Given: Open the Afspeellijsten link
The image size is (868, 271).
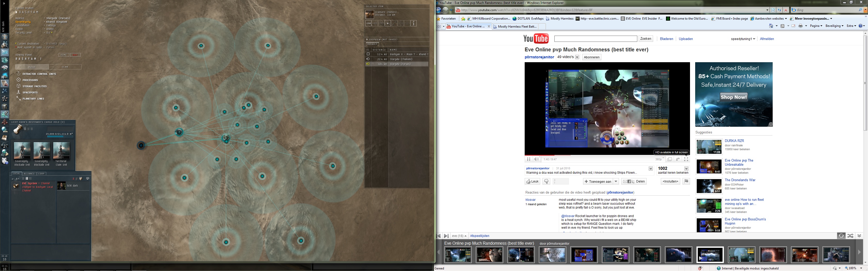Looking at the screenshot, I should (x=479, y=236).
